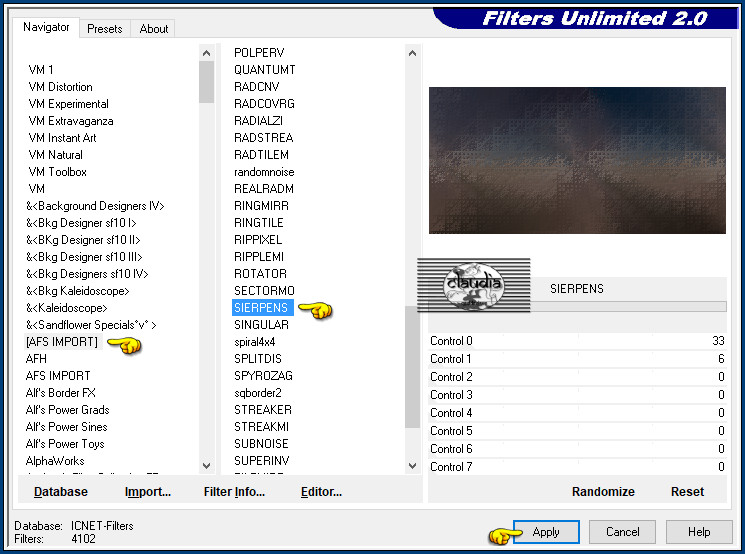
Task: Select VM Experimental category
Action: click(x=68, y=104)
